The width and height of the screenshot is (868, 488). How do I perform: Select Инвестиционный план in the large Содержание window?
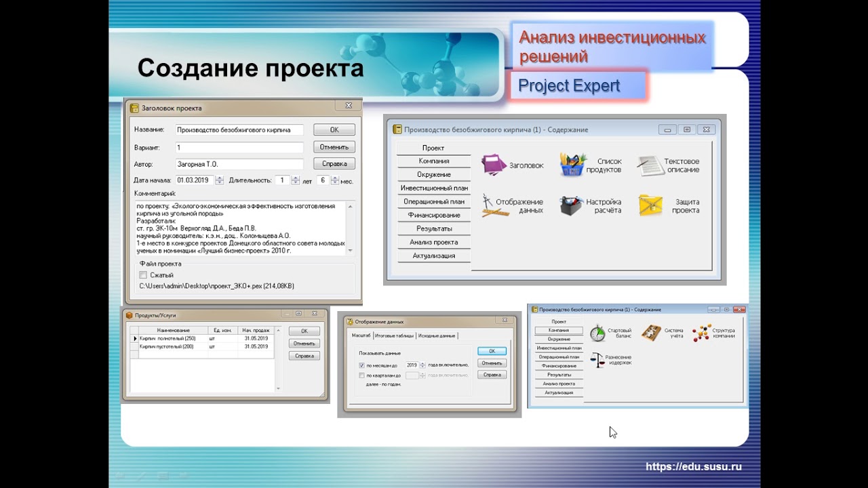[x=433, y=188]
